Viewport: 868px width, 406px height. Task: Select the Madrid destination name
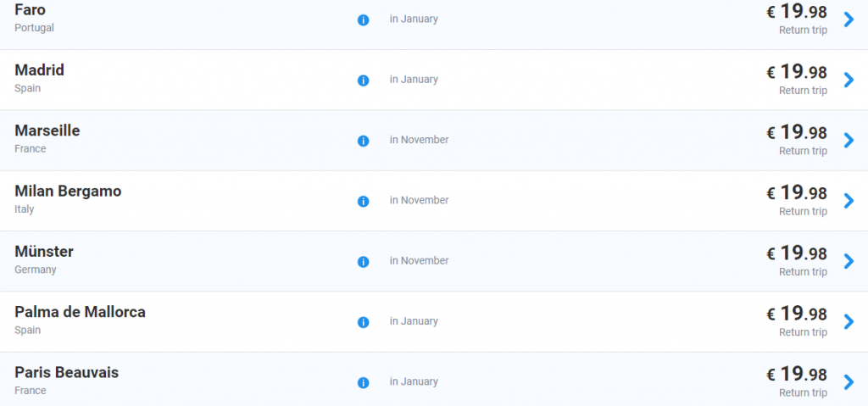(40, 70)
